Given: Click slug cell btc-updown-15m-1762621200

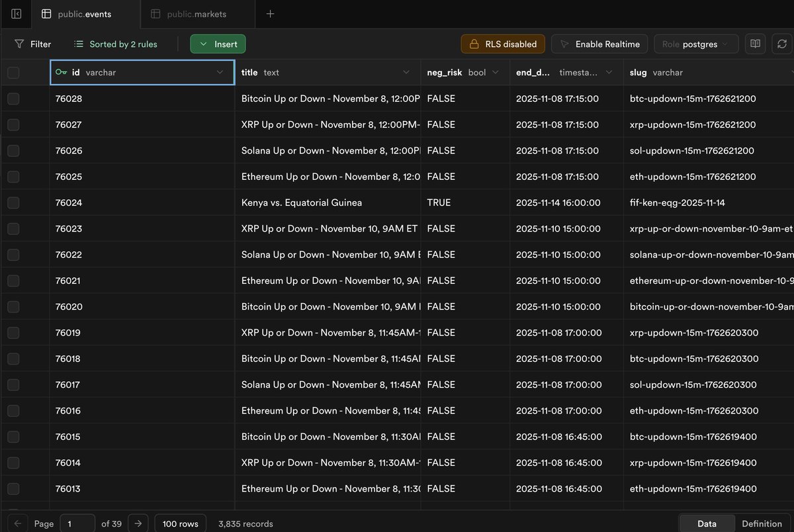Looking at the screenshot, I should (x=709, y=99).
